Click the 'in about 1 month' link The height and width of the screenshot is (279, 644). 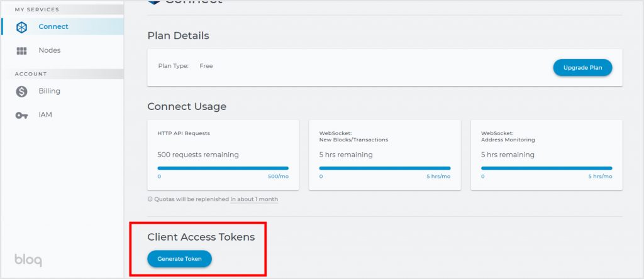[x=254, y=199]
